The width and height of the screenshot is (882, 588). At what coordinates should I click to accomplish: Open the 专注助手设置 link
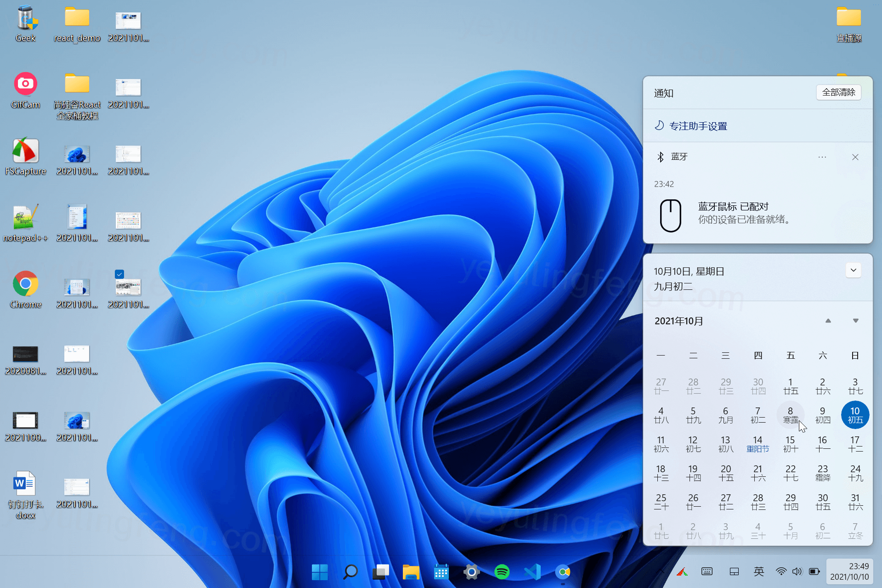tap(698, 126)
